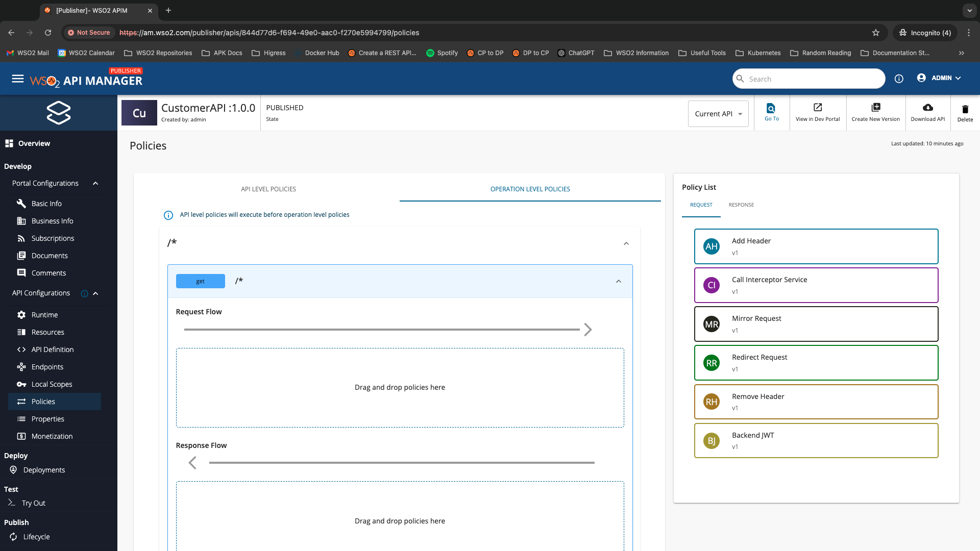Click the Download API cloud icon
This screenshot has height=551, width=980.
928,107
